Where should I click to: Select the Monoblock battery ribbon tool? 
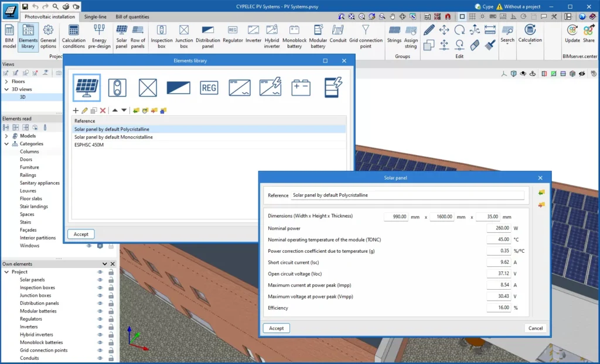point(294,36)
